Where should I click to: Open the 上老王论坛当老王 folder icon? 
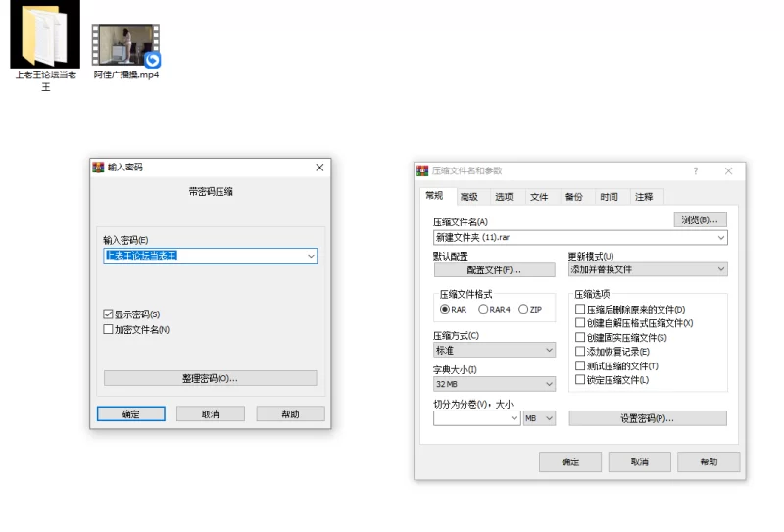click(44, 37)
